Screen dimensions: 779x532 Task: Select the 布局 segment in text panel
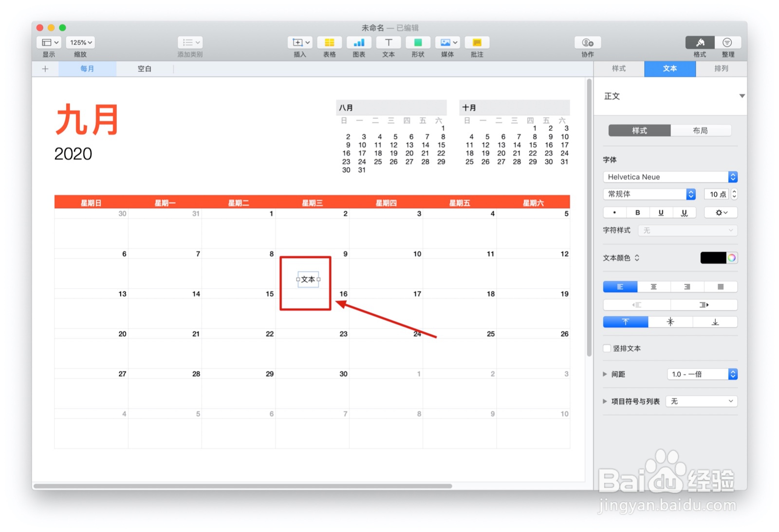click(701, 130)
